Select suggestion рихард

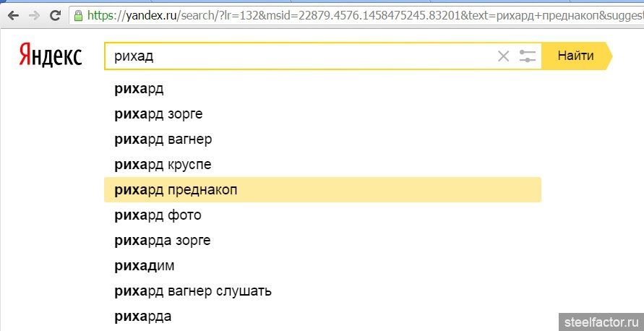[x=322, y=89]
